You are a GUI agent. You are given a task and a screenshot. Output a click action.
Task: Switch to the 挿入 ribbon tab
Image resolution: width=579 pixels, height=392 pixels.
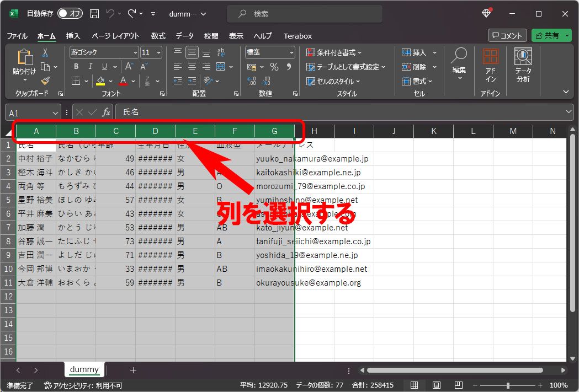click(x=73, y=36)
